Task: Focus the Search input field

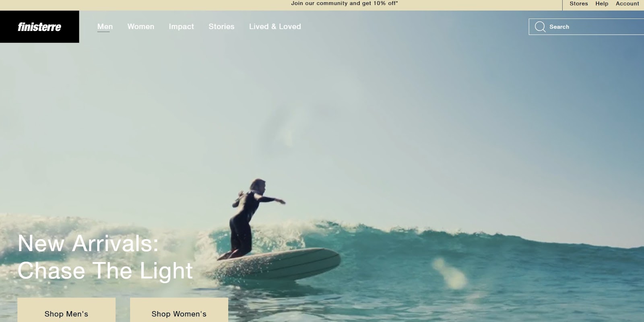Action: coord(586,27)
